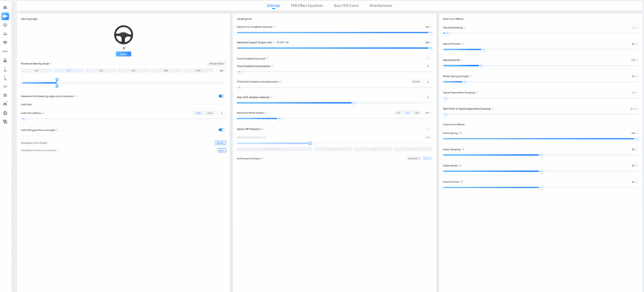Screen dimensions: 644x292
Task: Show info for Soft limit stiffness
Action: [44, 113]
